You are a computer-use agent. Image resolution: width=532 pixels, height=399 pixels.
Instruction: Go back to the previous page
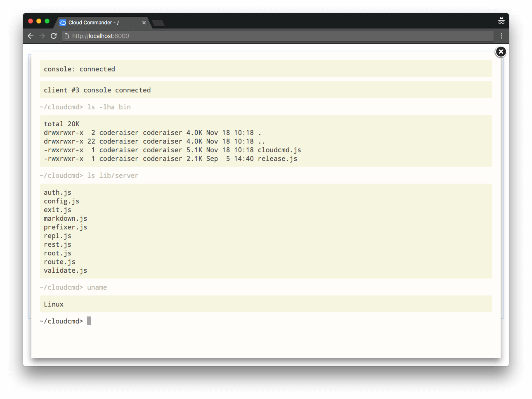click(31, 36)
